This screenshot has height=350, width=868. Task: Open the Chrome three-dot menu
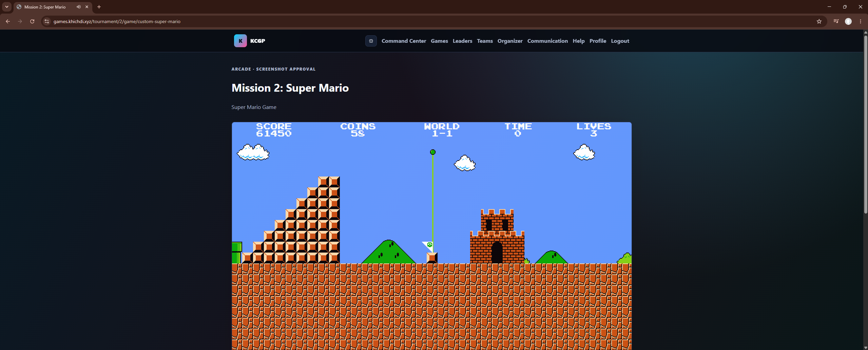click(x=861, y=21)
